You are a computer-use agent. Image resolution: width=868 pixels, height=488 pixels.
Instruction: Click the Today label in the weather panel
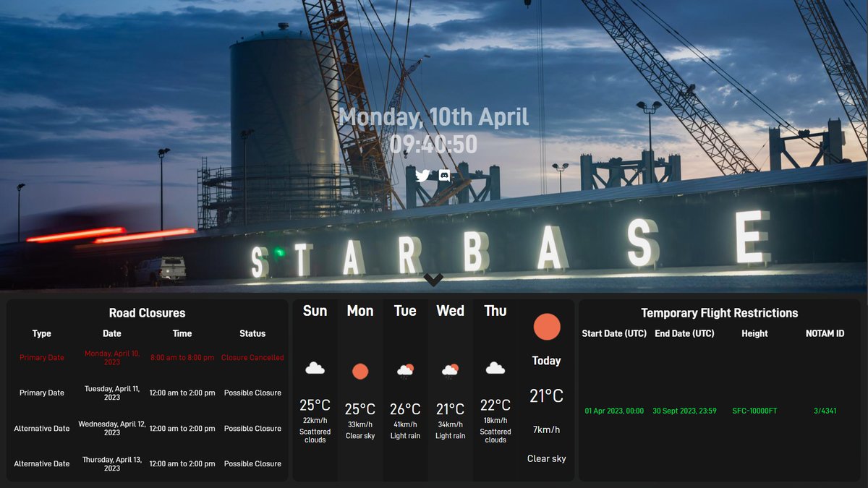tap(546, 361)
